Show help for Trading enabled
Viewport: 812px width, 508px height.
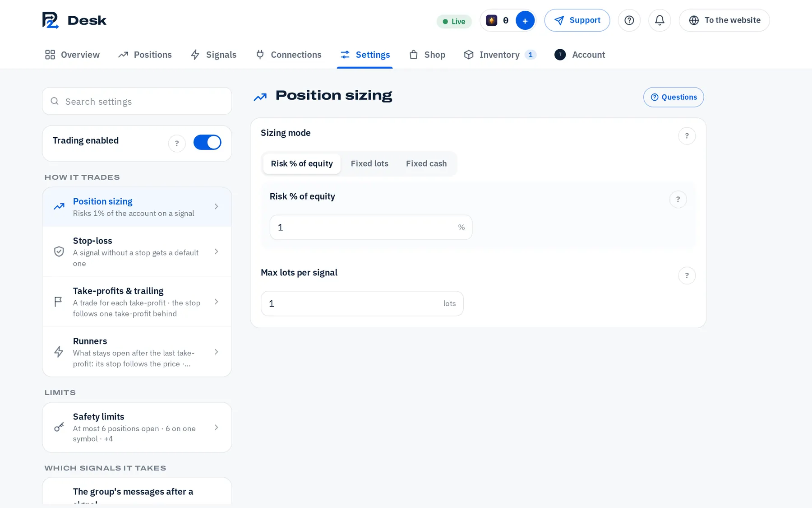coord(177,143)
